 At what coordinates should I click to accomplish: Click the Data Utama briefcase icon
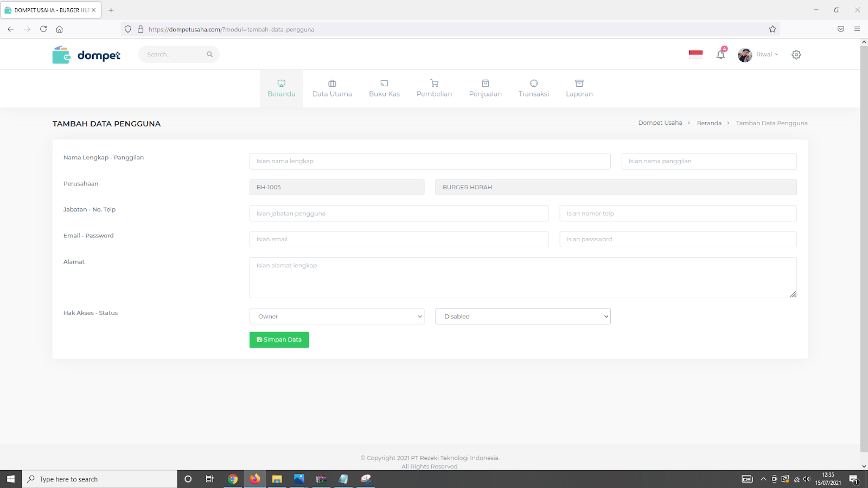click(x=332, y=84)
